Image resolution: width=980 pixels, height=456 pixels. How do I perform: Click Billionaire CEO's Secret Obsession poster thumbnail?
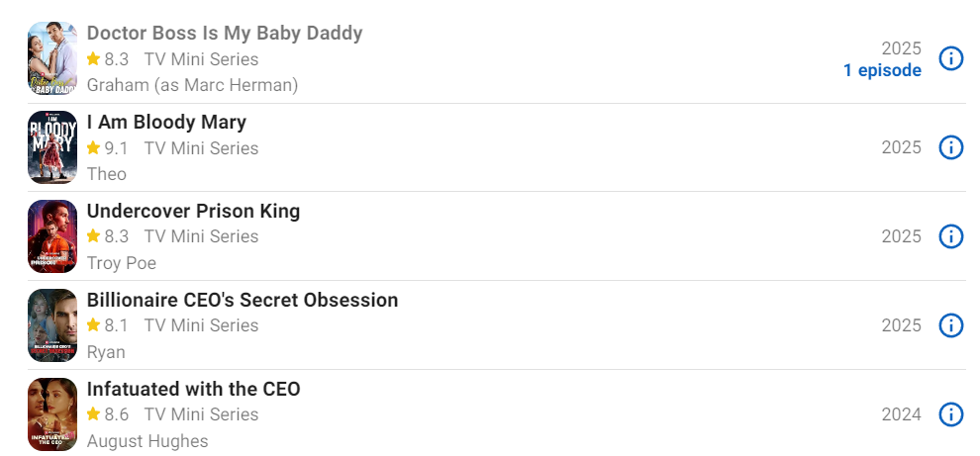(52, 325)
